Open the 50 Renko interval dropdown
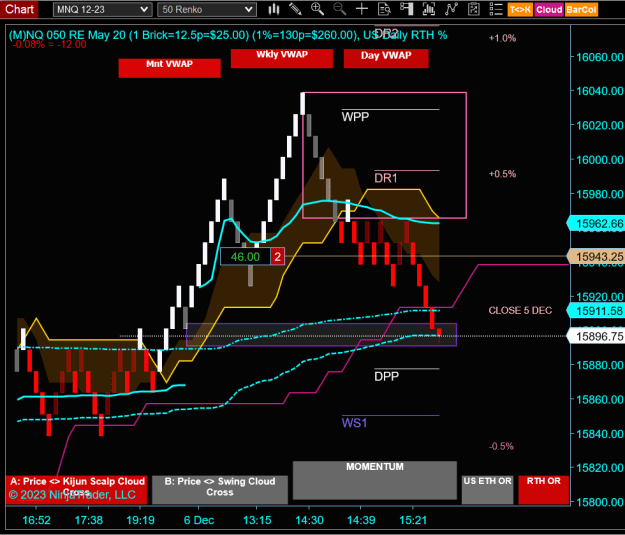The image size is (625, 535). [x=206, y=10]
